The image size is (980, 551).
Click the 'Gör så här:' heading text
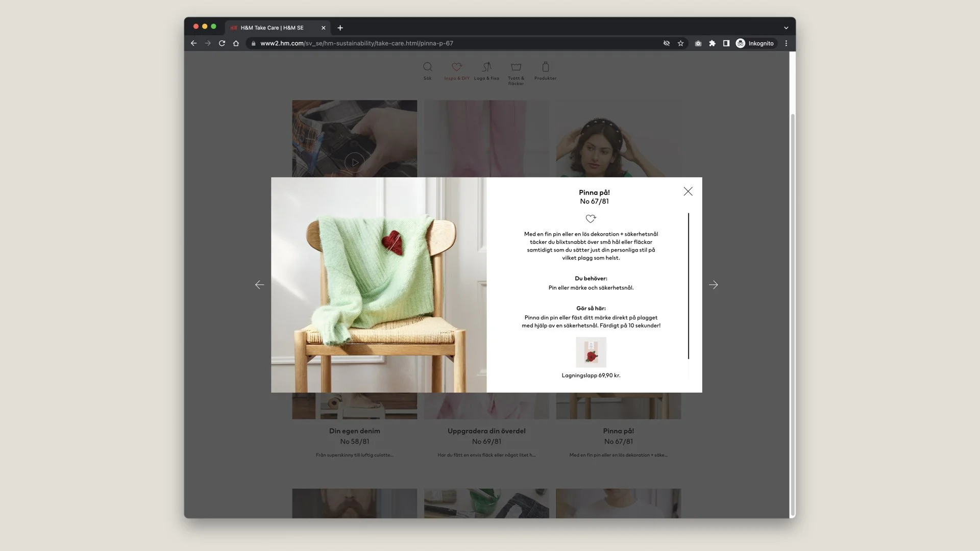click(x=591, y=308)
